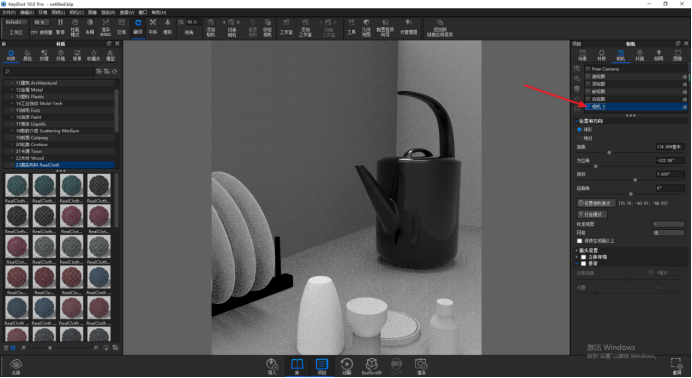Viewport: 692px width, 378px height.
Task: Select the perspective radio button
Action: [579, 130]
